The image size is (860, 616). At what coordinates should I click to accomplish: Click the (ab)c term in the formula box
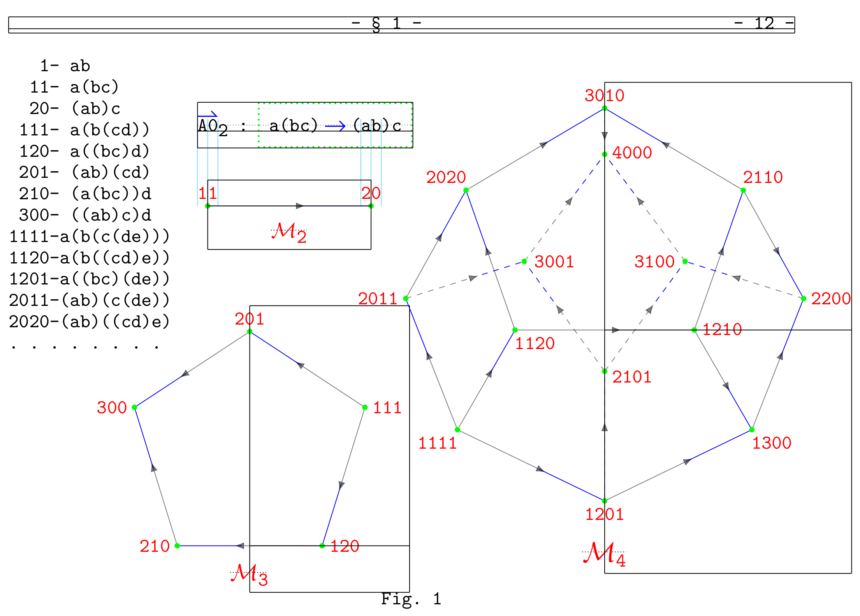(377, 126)
